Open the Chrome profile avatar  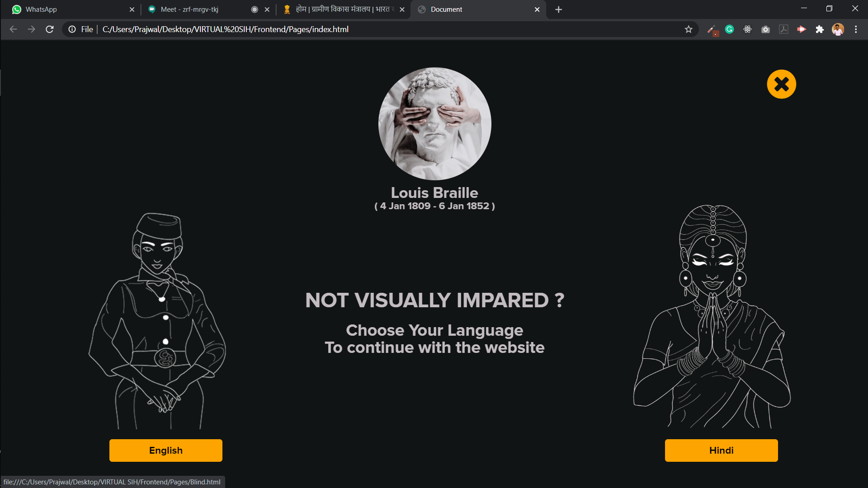838,29
